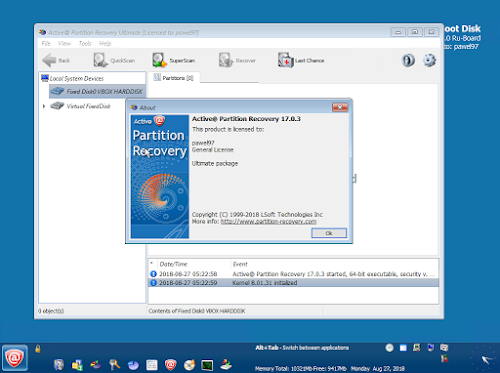Image resolution: width=500 pixels, height=373 pixels.
Task: Open the notepad-like taskbar icon
Action: click(x=152, y=365)
